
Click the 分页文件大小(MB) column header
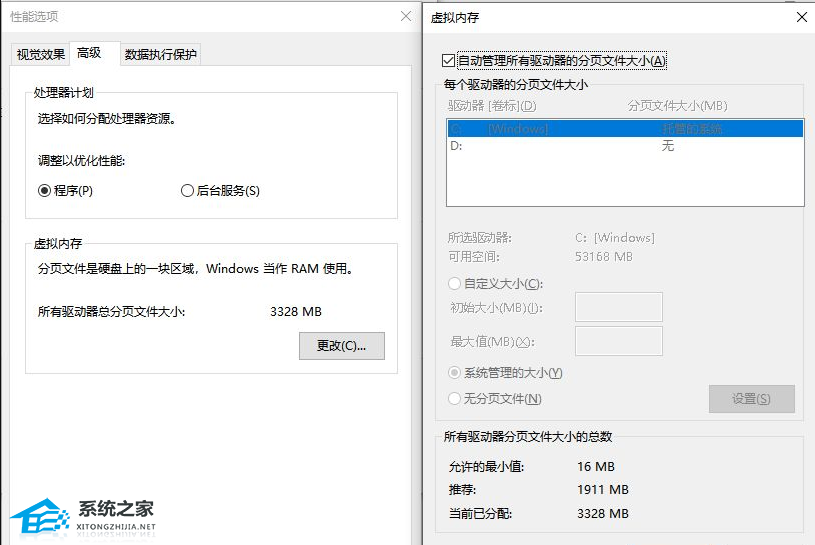(677, 106)
